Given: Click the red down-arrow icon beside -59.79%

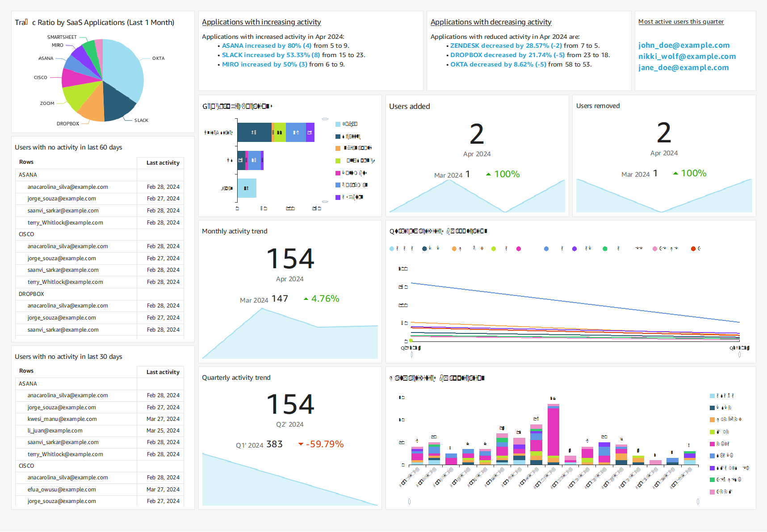Looking at the screenshot, I should click(x=301, y=444).
